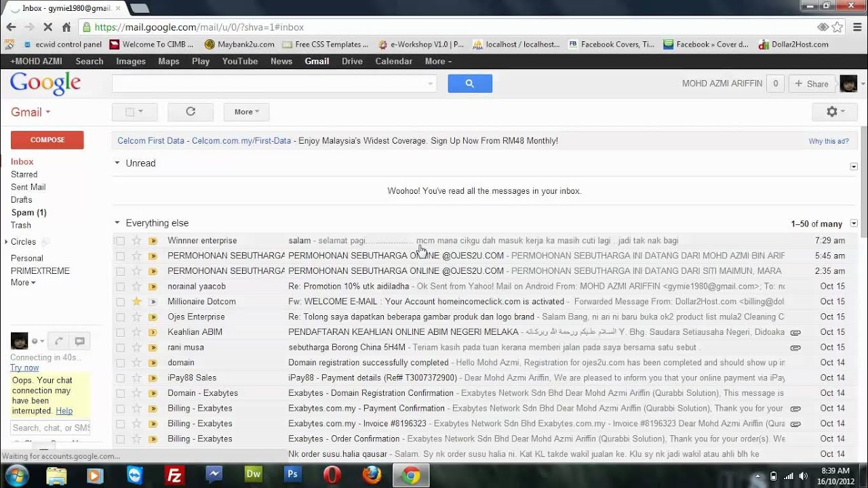The image size is (868, 488).
Task: Open Images from the Google bar
Action: click(131, 61)
